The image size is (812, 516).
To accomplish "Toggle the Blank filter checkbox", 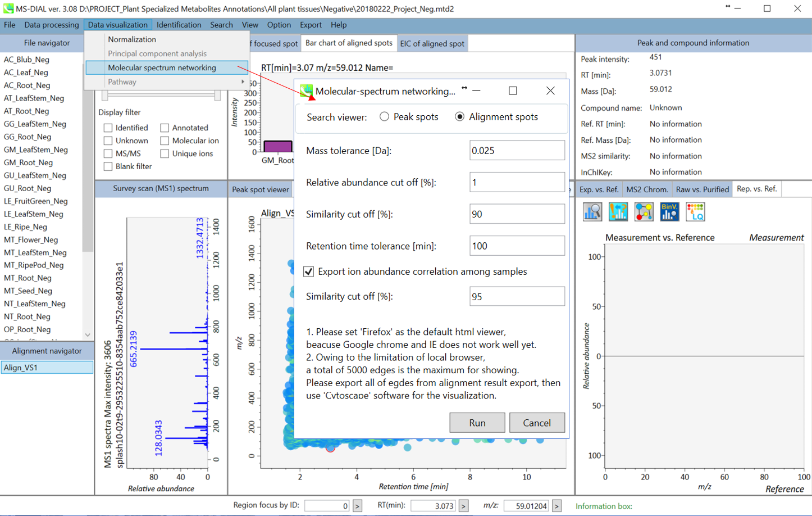I will [x=108, y=166].
